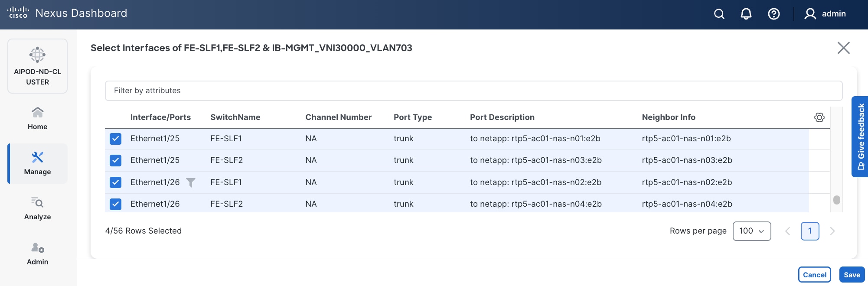Open the notifications bell
This screenshot has height=286, width=868.
[x=746, y=14]
